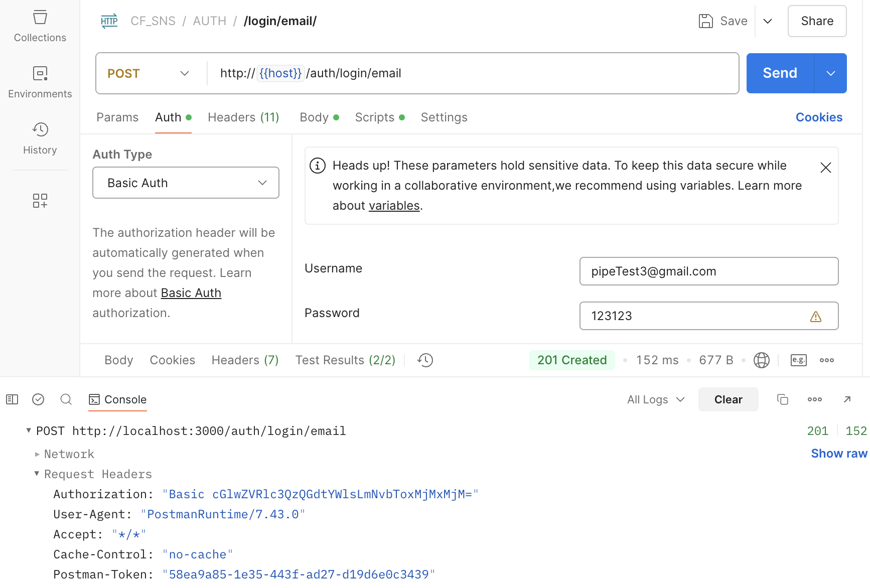The image size is (870, 588).
Task: Open the Environments sidebar panel
Action: click(x=40, y=82)
